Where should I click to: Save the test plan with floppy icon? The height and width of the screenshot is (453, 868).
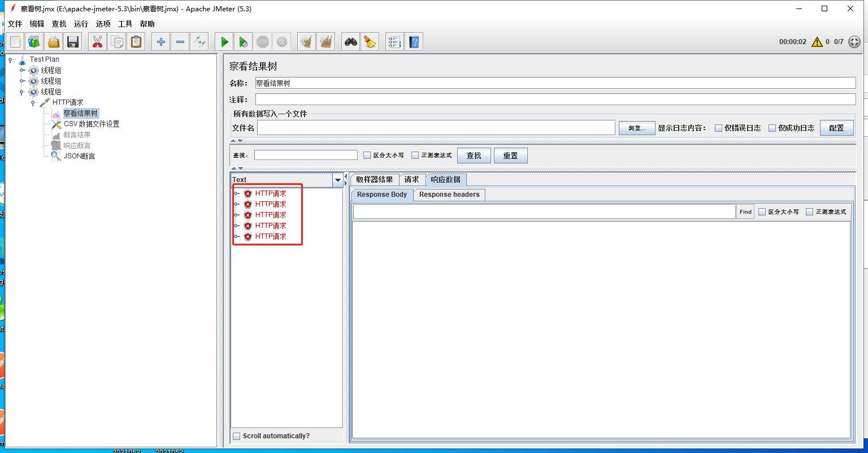(x=73, y=42)
